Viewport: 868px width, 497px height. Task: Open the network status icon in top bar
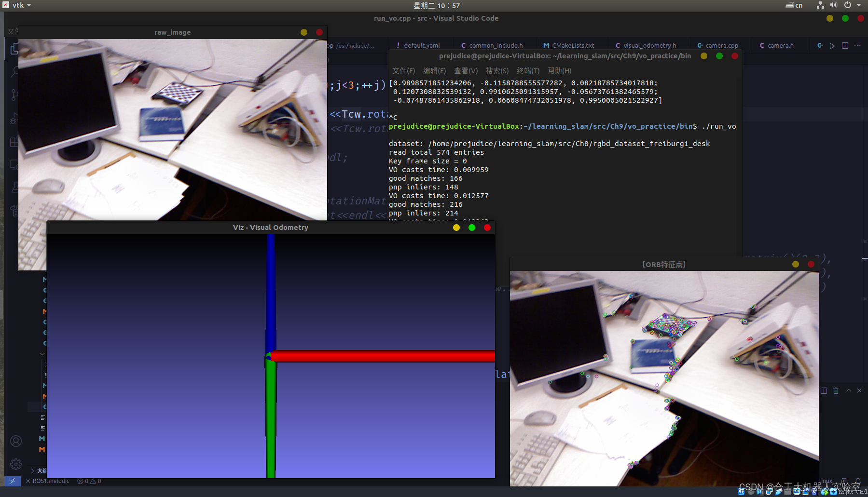pos(820,5)
